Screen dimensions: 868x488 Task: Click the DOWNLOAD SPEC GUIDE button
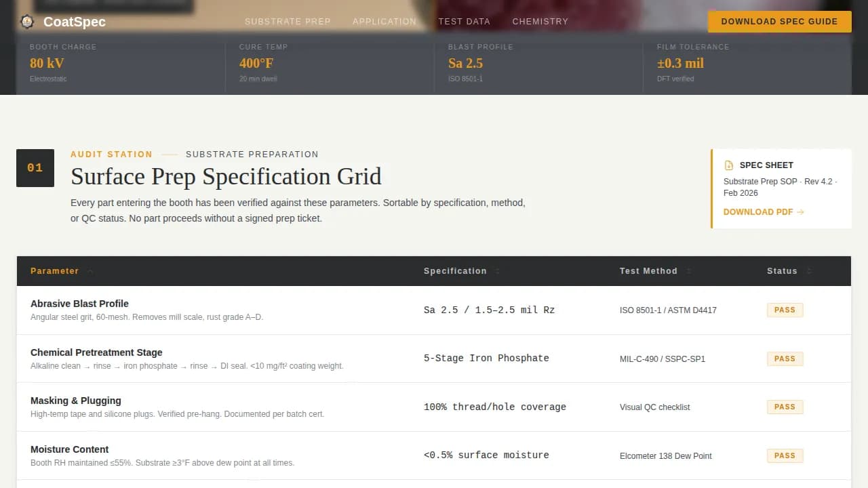779,21
